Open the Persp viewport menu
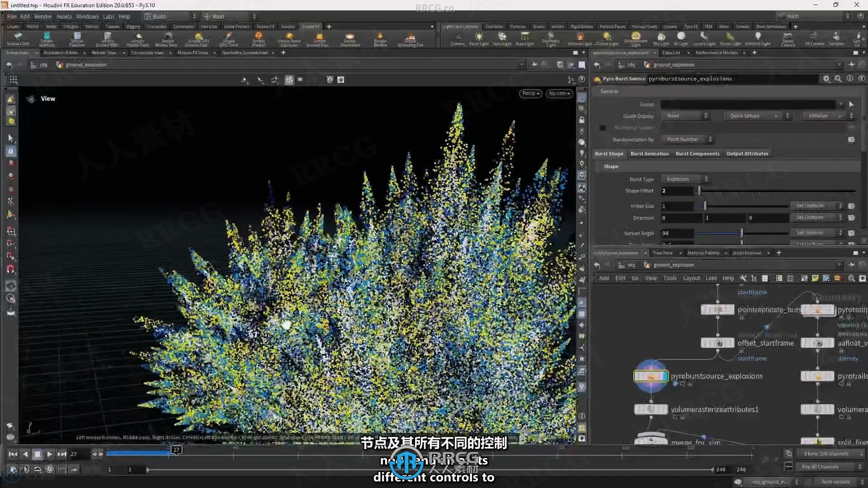 point(531,94)
